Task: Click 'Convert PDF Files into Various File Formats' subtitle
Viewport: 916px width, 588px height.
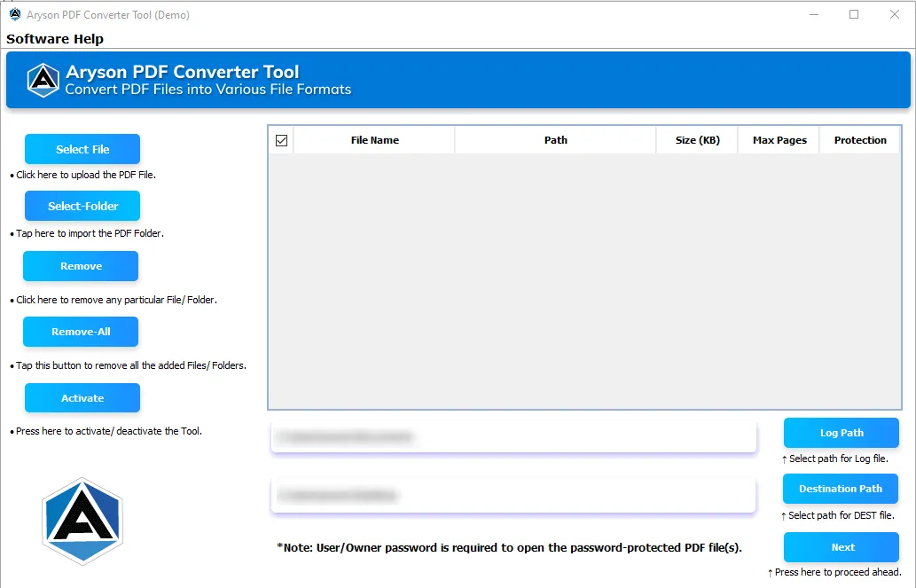Action: [x=208, y=90]
